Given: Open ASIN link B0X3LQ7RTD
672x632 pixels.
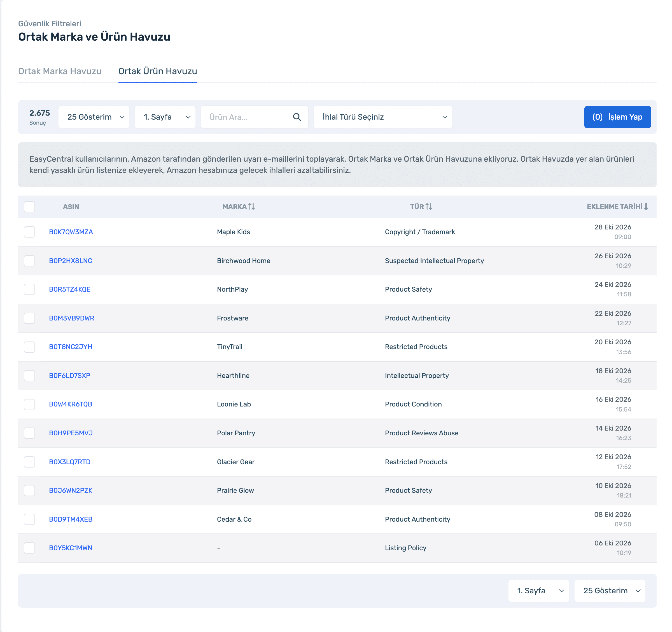Looking at the screenshot, I should coord(70,462).
